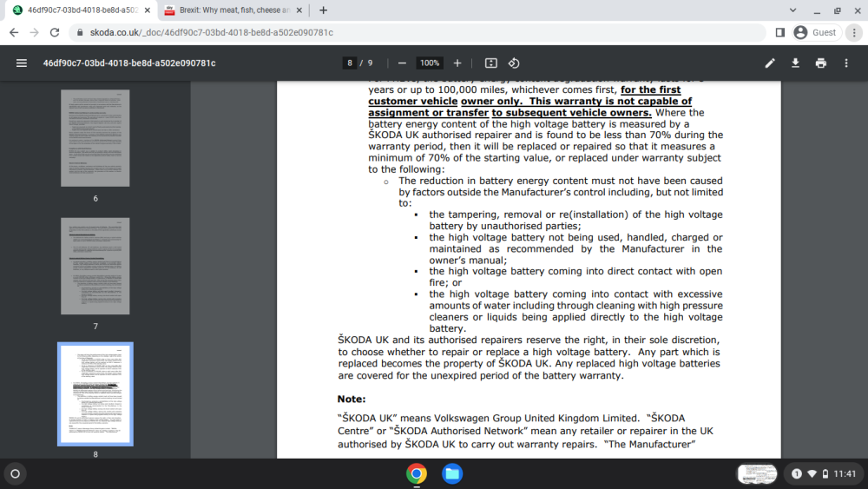Select page 6 thumbnail

(95, 138)
